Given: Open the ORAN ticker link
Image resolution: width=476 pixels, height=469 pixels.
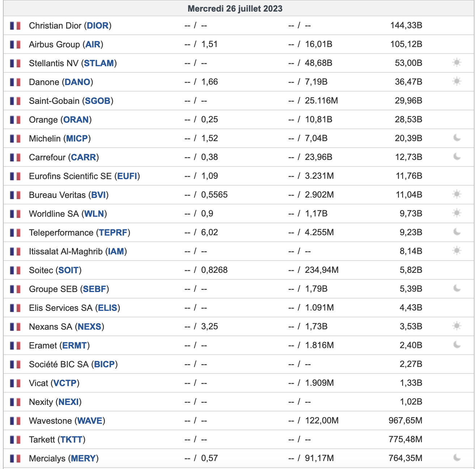Looking at the screenshot, I should pyautogui.click(x=76, y=120).
